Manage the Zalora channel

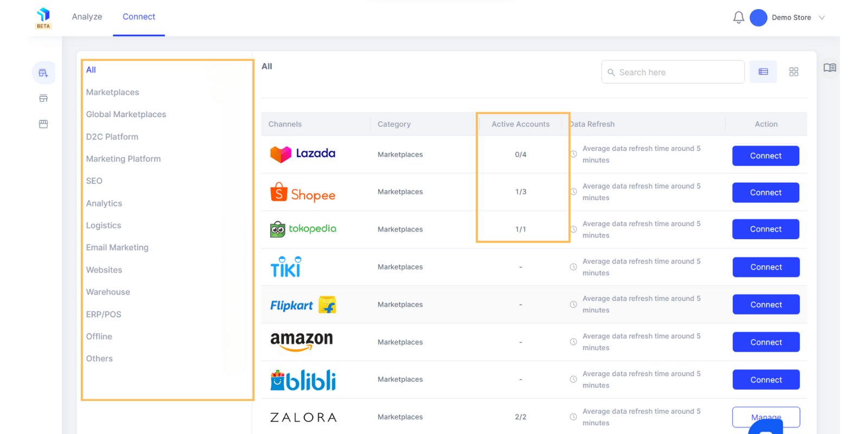point(766,417)
